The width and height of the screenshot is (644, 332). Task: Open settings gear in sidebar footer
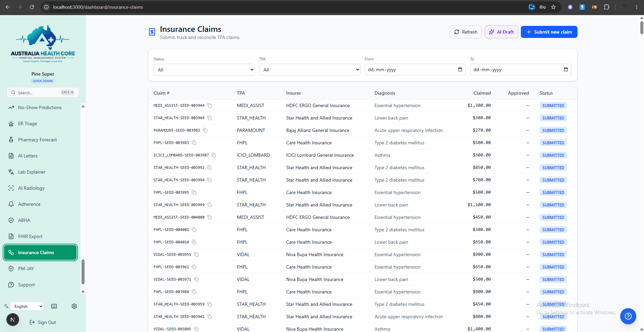[74, 306]
